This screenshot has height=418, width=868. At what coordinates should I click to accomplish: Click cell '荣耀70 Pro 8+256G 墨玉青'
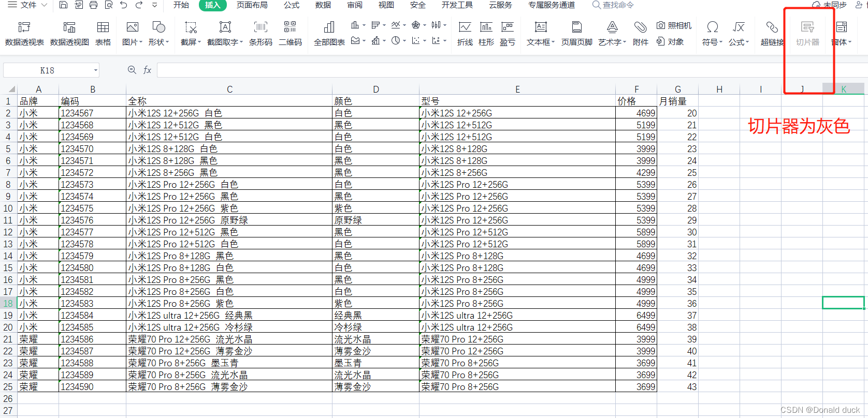[229, 363]
